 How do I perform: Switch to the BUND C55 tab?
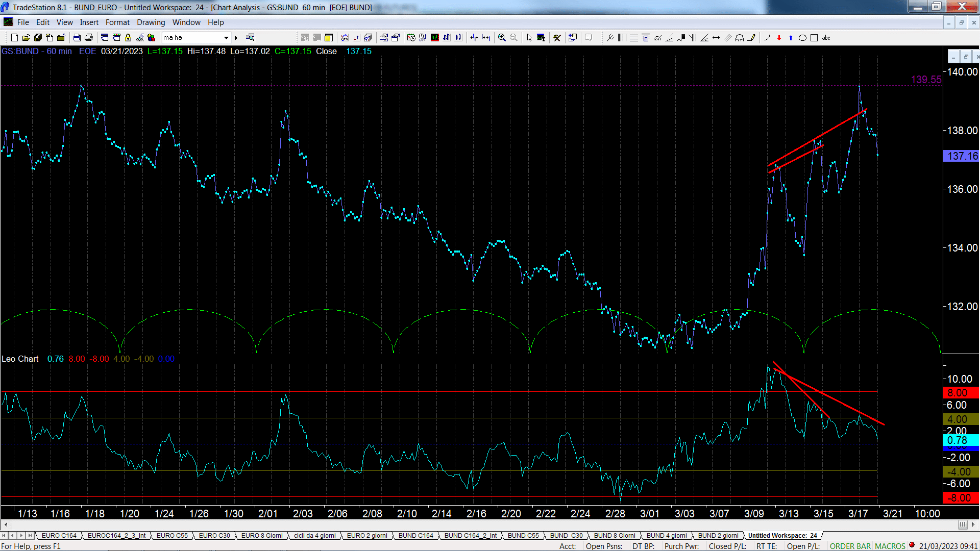(523, 536)
